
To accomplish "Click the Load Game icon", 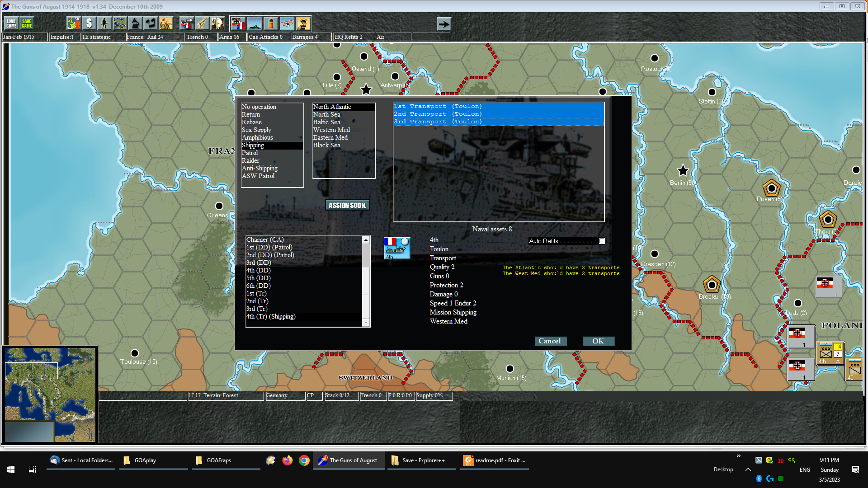I will click(x=11, y=23).
